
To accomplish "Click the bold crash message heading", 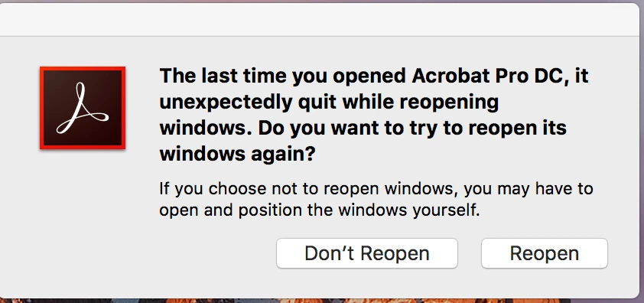I will [374, 115].
